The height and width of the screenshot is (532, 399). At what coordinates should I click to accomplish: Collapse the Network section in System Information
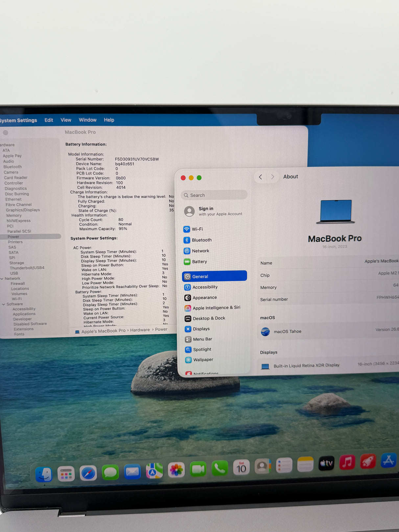click(2, 279)
